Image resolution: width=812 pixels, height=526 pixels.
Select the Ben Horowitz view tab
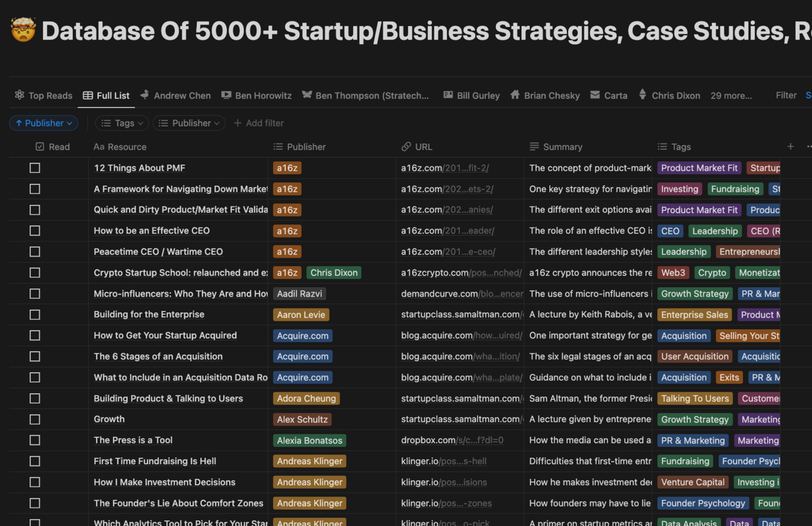(x=263, y=95)
